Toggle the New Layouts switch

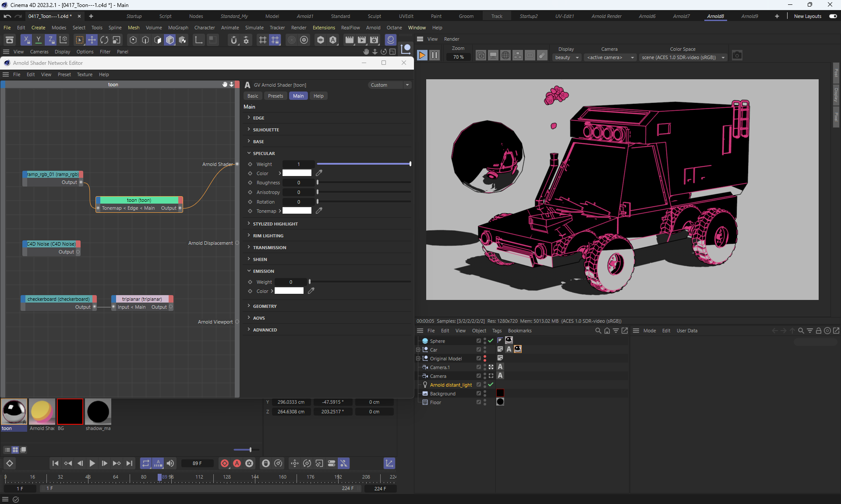click(833, 16)
